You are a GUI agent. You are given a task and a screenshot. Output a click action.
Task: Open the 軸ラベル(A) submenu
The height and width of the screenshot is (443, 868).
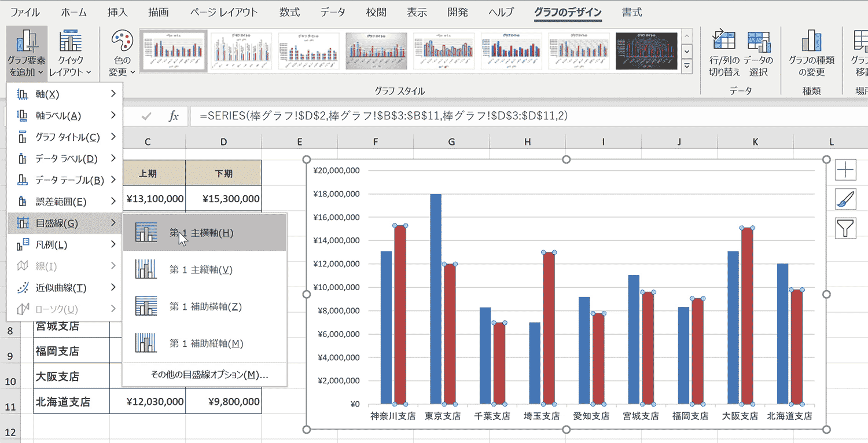click(x=65, y=115)
